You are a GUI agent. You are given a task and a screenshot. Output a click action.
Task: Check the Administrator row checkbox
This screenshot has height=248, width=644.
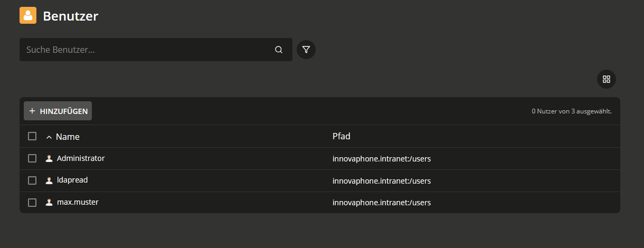(32, 158)
